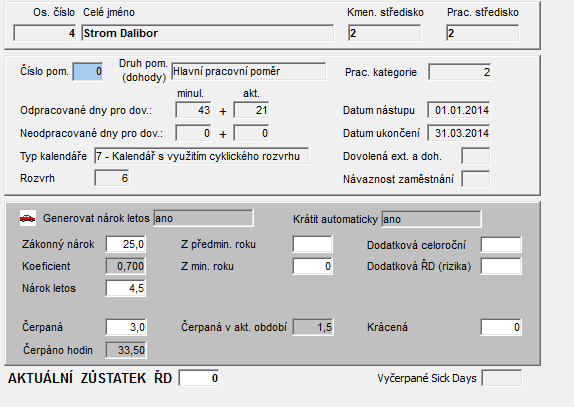Click the Datum nástupu label
Image resolution: width=574 pixels, height=407 pixels.
point(379,110)
